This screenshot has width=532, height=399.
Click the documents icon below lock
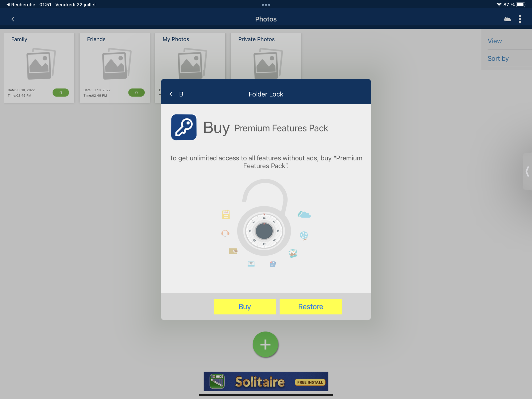pos(273,264)
